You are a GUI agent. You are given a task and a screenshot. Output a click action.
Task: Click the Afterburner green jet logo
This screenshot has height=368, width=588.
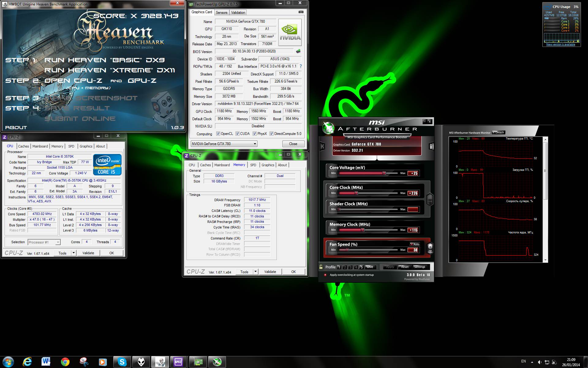point(328,128)
